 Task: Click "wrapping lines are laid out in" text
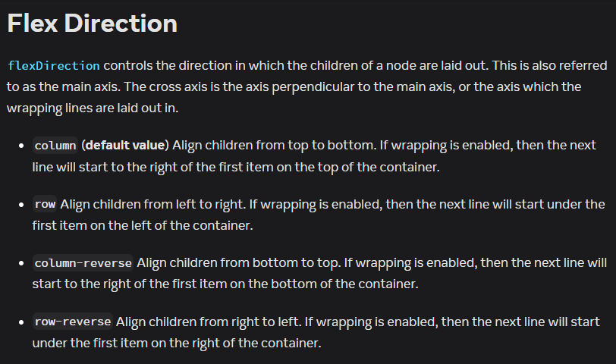[x=93, y=108]
